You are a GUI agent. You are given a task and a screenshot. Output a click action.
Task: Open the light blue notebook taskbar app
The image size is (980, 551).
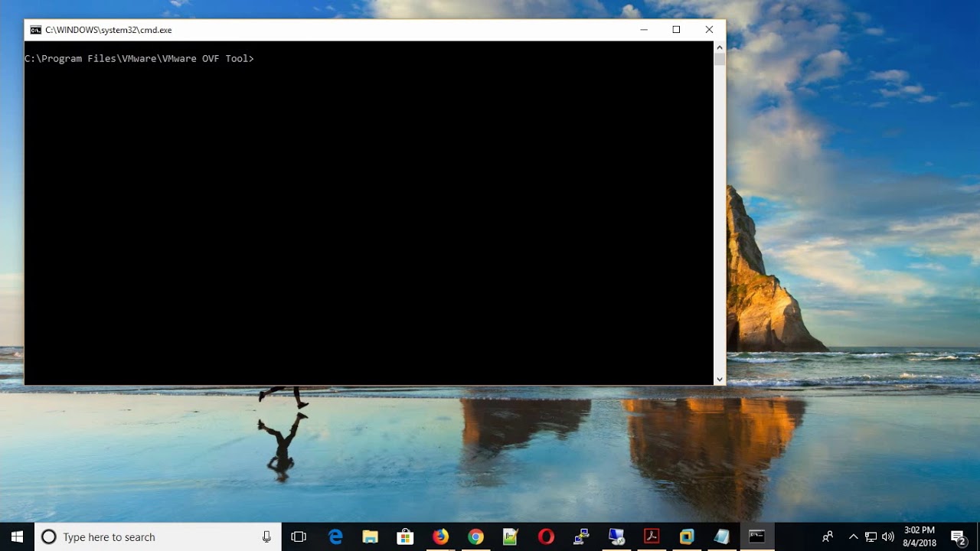(722, 536)
